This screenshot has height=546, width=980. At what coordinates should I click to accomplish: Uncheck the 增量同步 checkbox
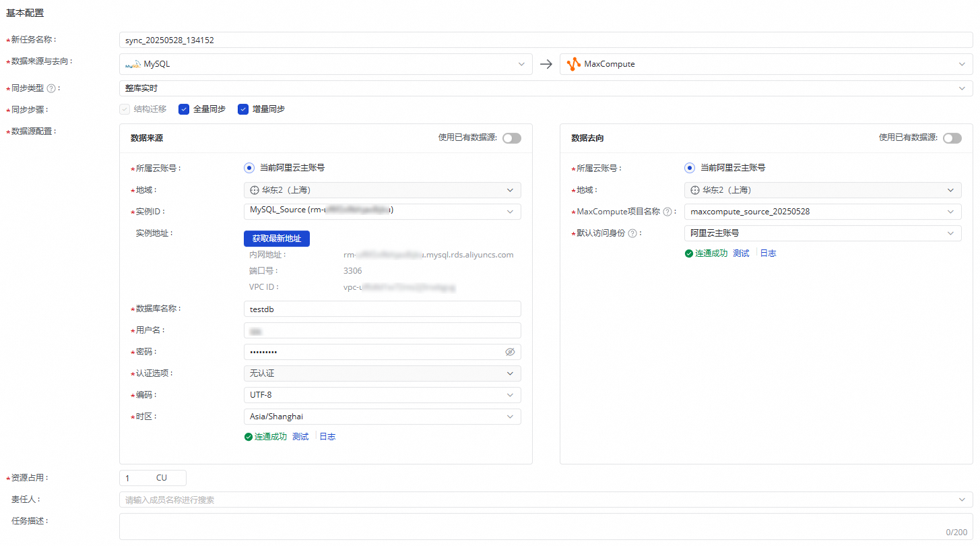click(x=243, y=109)
